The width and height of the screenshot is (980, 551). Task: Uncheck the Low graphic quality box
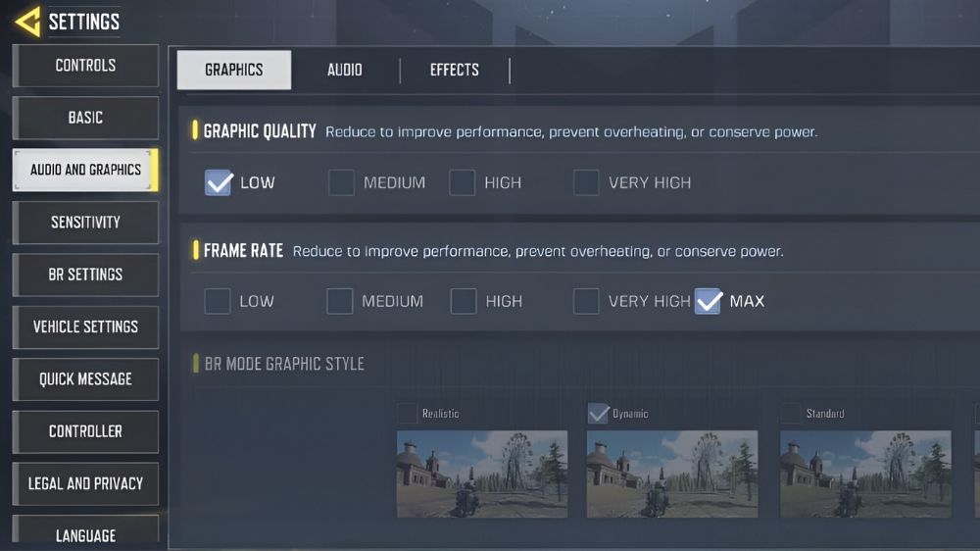pyautogui.click(x=219, y=182)
